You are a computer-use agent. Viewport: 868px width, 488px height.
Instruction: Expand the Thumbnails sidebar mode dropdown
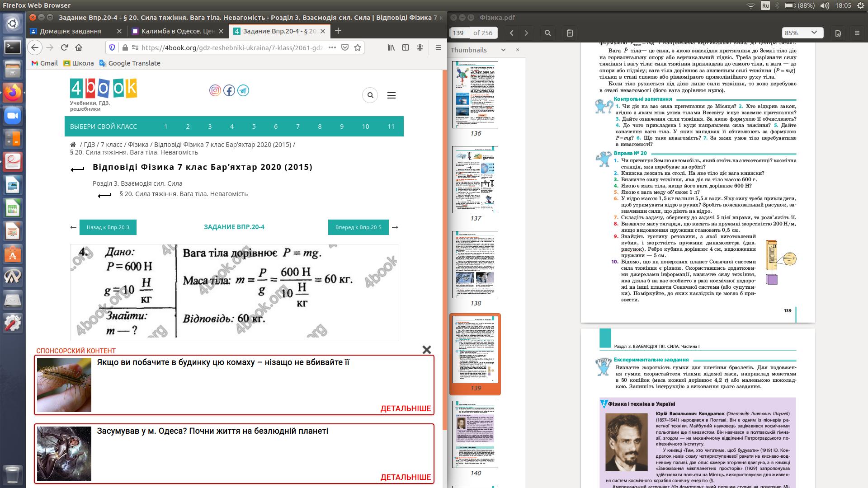point(503,50)
